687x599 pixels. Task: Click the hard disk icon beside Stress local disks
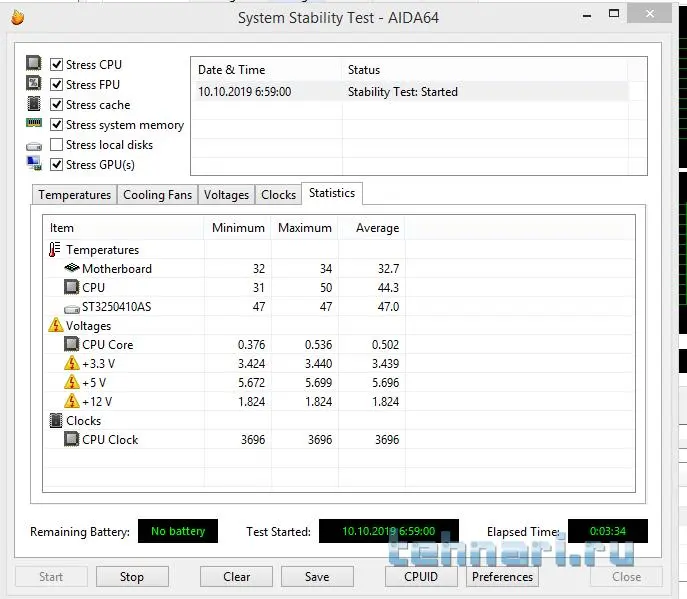[34, 146]
